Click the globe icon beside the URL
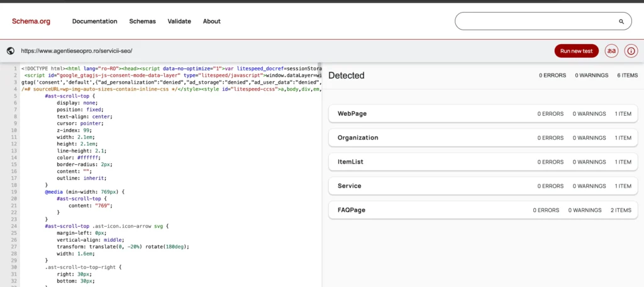644x287 pixels. click(x=11, y=51)
